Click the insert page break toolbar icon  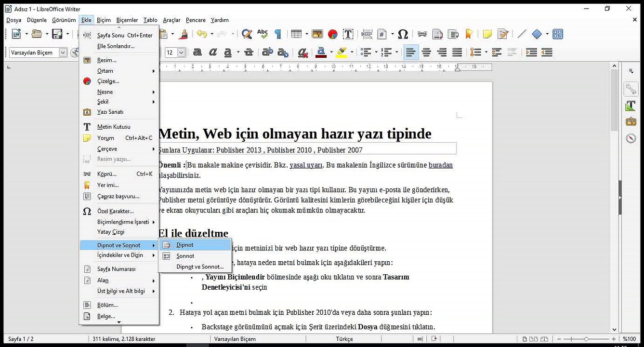tap(367, 34)
